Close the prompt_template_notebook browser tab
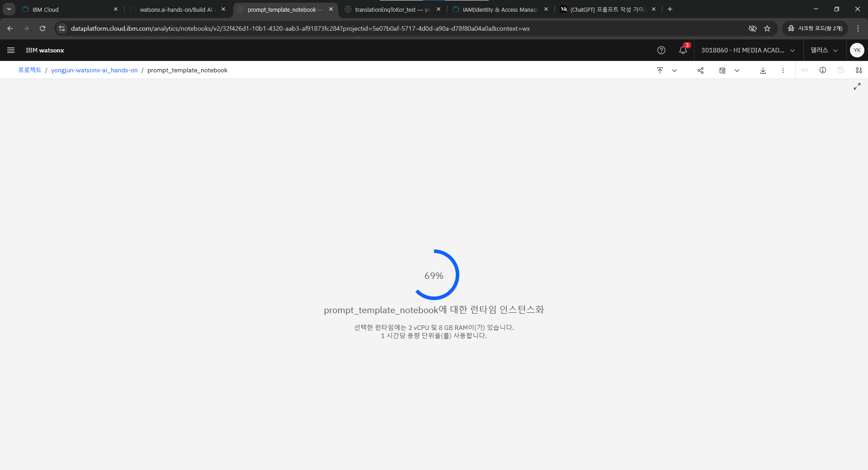The width and height of the screenshot is (868, 470). (x=331, y=9)
